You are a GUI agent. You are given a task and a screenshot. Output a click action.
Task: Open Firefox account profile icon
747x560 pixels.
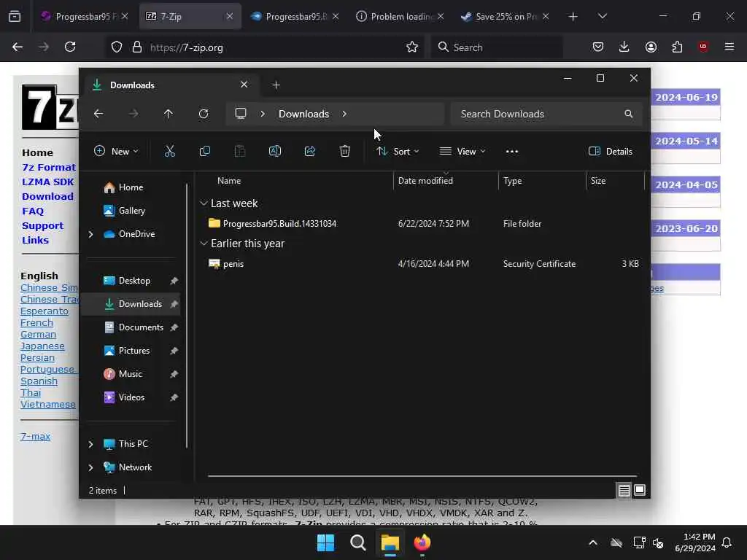(x=651, y=47)
